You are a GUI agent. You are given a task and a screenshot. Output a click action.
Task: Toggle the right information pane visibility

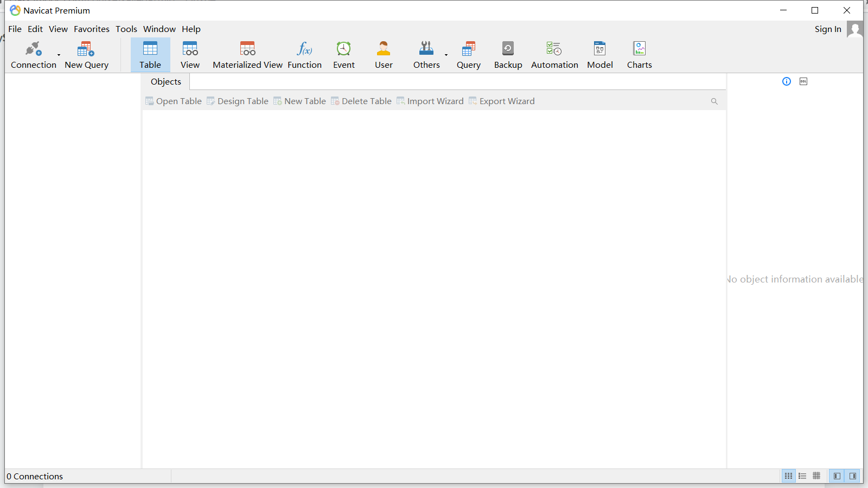click(853, 476)
